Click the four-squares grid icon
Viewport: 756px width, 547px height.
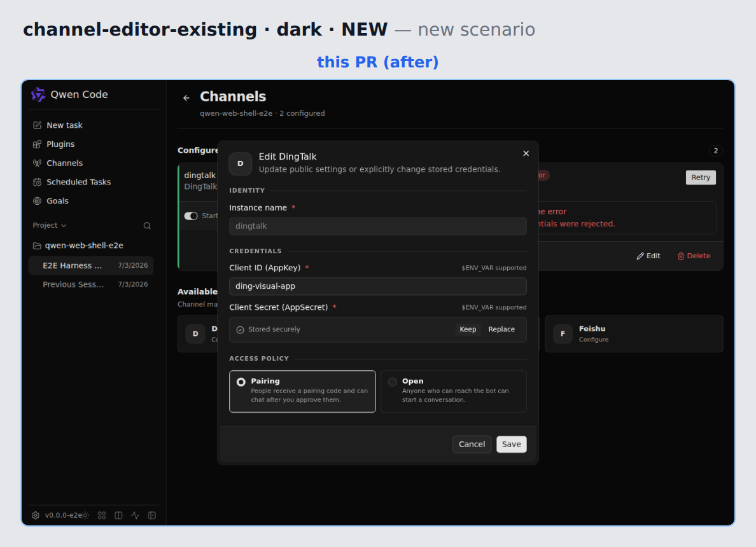click(102, 515)
